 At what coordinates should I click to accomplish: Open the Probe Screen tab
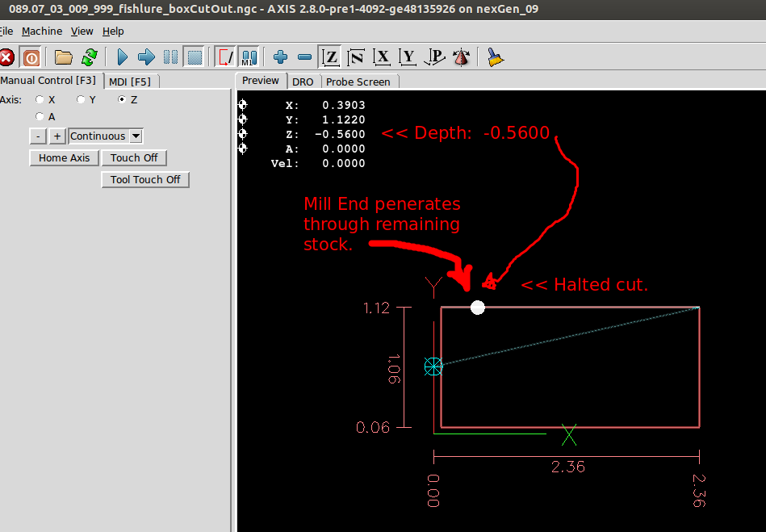(358, 82)
